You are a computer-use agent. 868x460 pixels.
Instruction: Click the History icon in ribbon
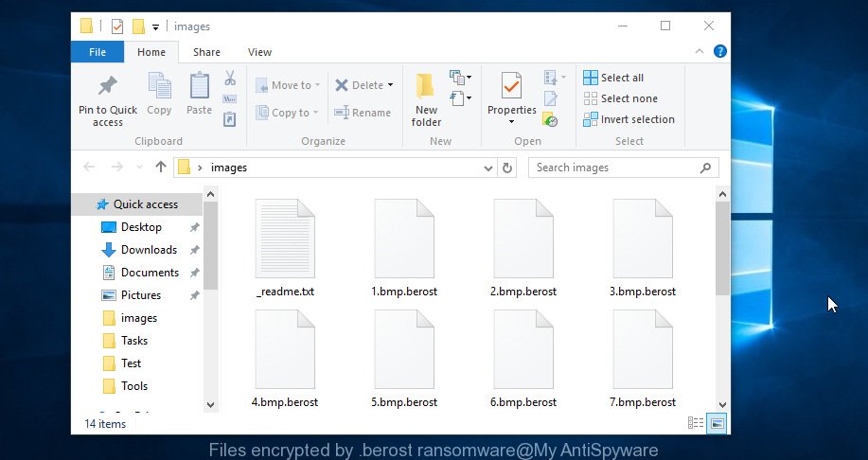(550, 119)
